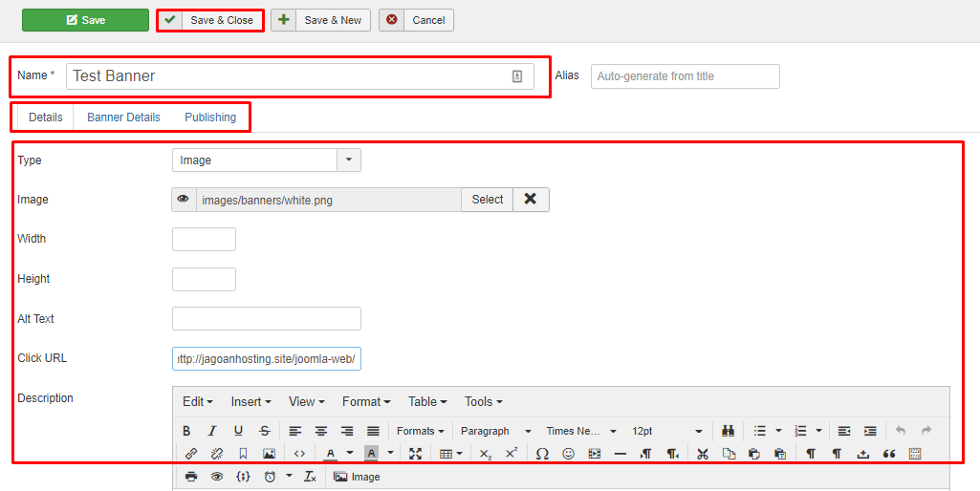Screen dimensions: 980x491
Task: Apply superscript formatting
Action: (x=512, y=454)
